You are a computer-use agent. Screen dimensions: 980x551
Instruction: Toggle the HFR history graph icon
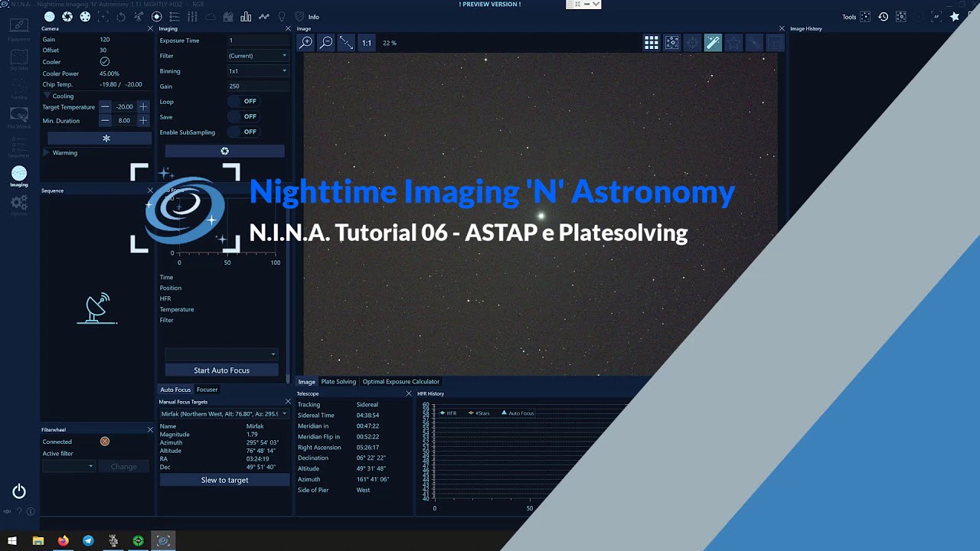(x=264, y=16)
